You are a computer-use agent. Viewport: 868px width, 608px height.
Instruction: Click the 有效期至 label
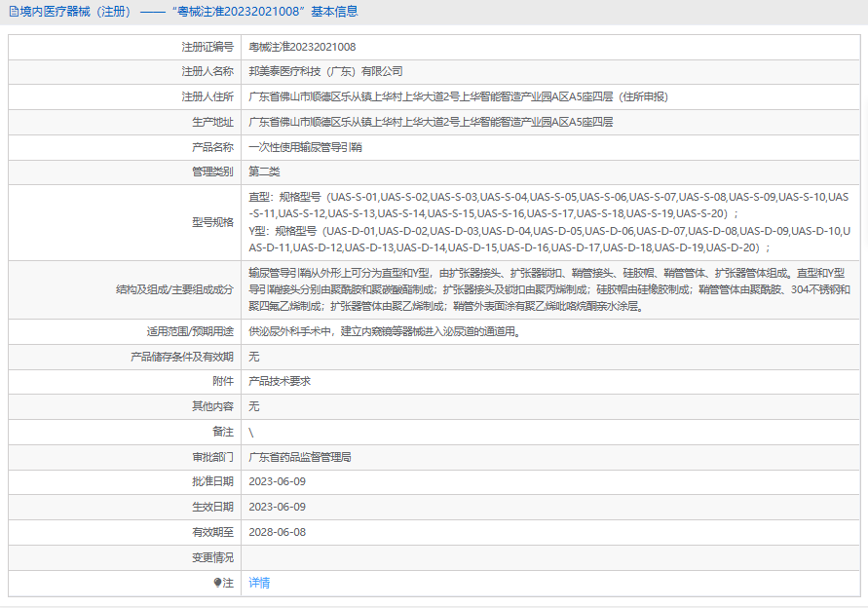point(212,533)
